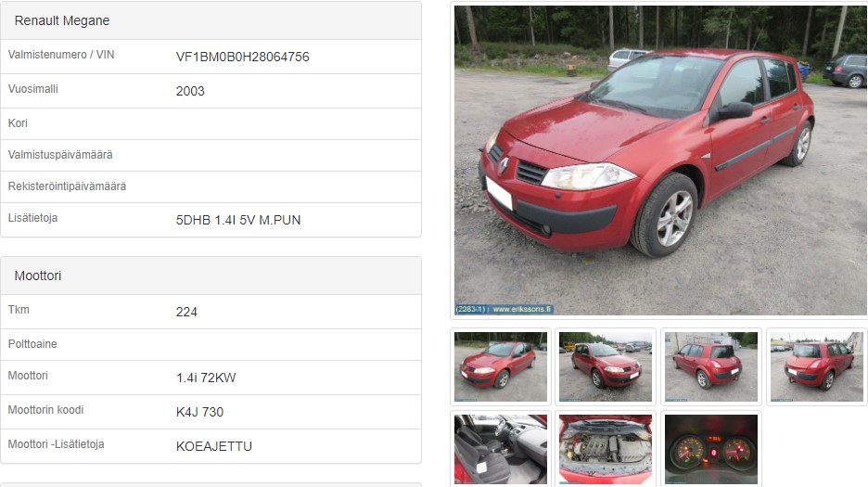Select the front-right view car thumbnail

pyautogui.click(x=605, y=366)
